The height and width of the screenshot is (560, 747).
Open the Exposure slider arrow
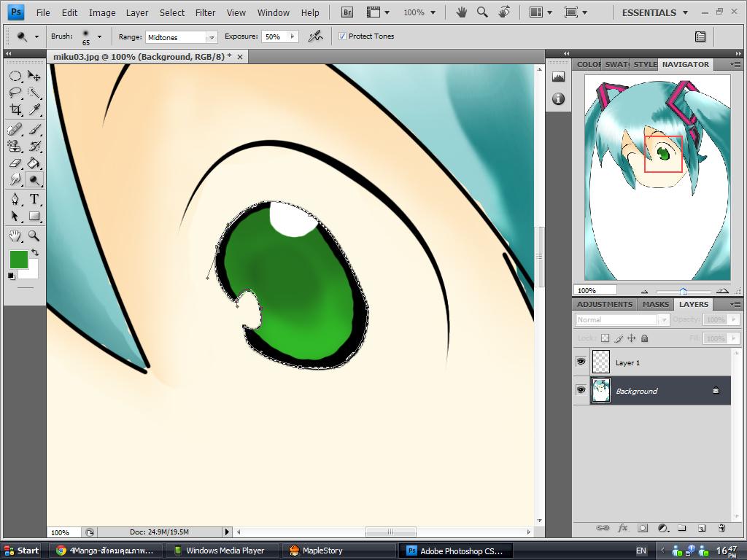click(x=293, y=36)
